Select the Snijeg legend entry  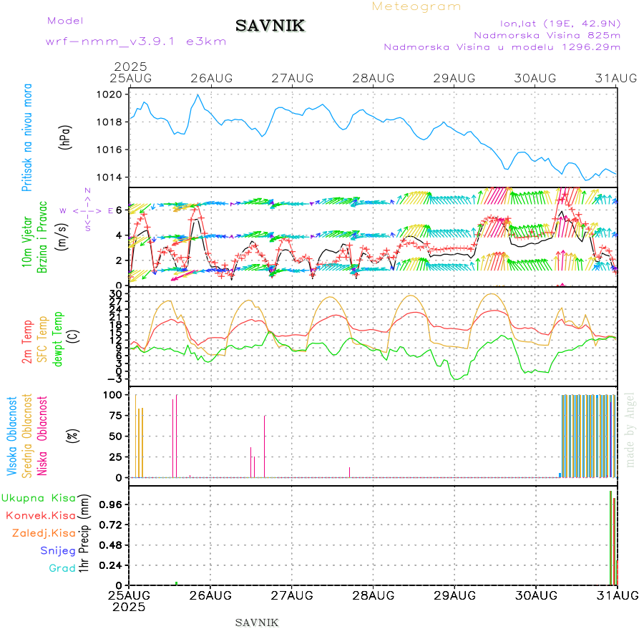[58, 550]
